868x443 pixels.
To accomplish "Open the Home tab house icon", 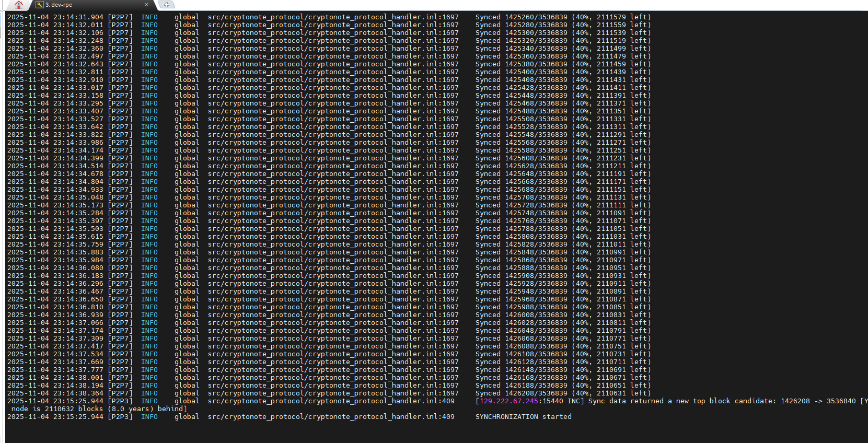I will (19, 5).
